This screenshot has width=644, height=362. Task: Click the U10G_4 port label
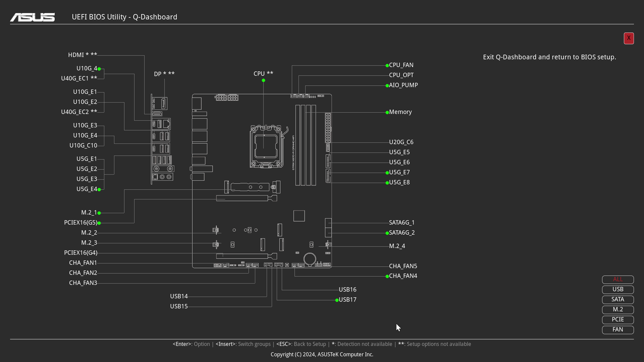click(x=87, y=68)
